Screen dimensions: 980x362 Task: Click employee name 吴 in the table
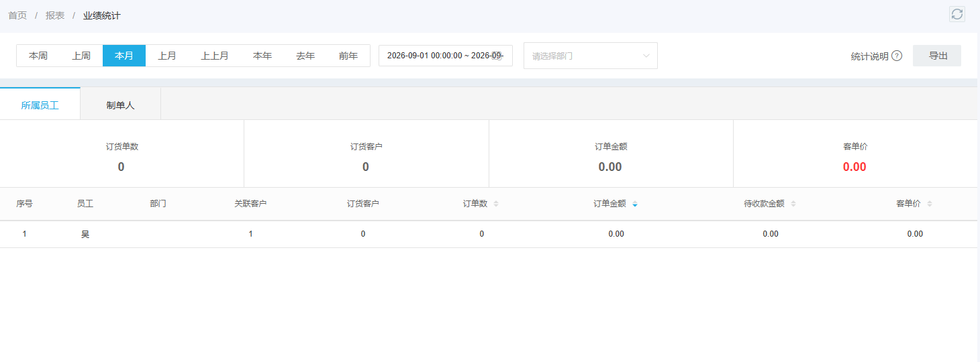coord(85,234)
